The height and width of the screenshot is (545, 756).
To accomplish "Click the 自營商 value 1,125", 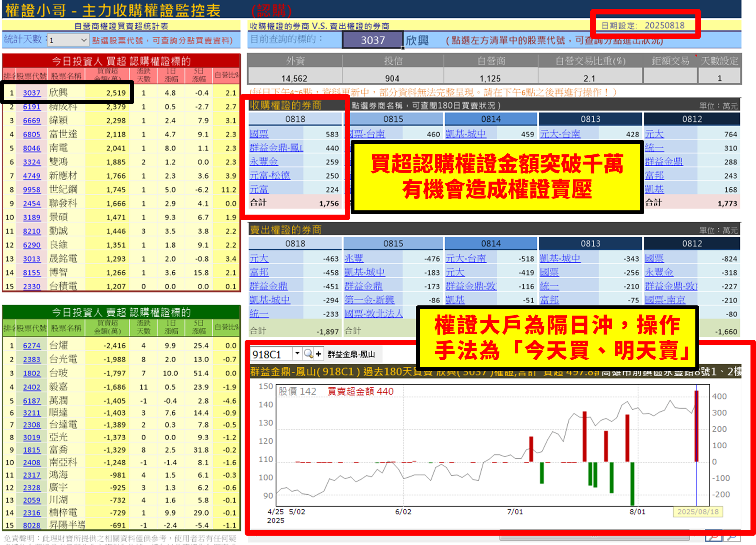I will coord(490,78).
